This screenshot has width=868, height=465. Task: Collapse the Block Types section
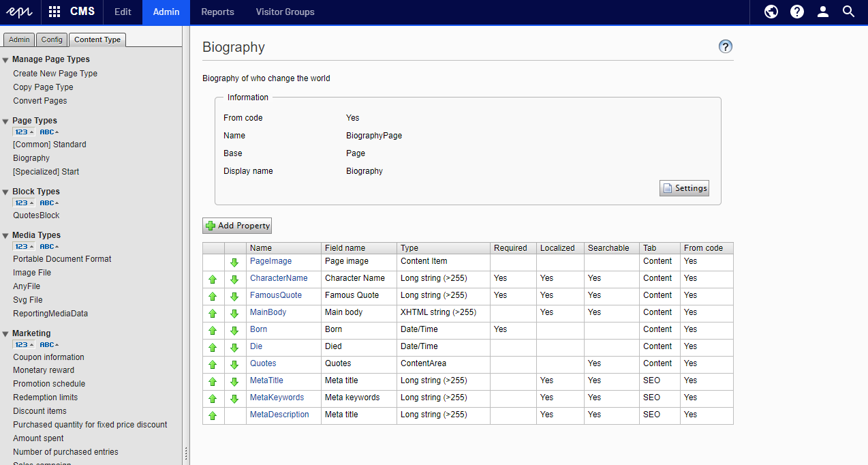pyautogui.click(x=5, y=192)
